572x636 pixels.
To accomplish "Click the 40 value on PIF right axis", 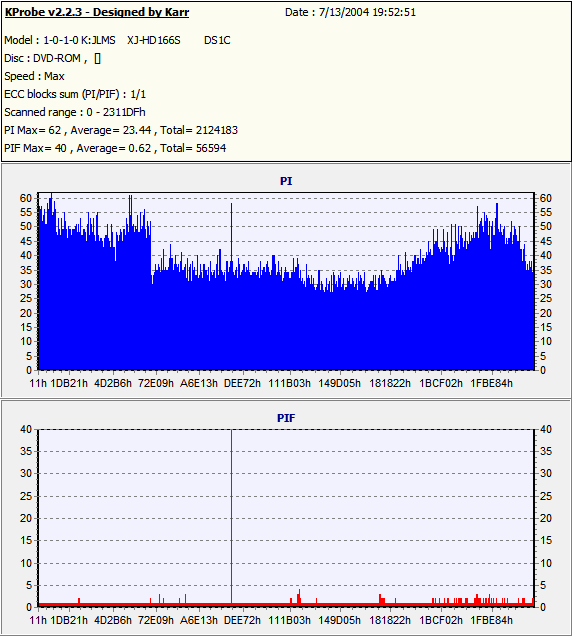I will pos(546,429).
